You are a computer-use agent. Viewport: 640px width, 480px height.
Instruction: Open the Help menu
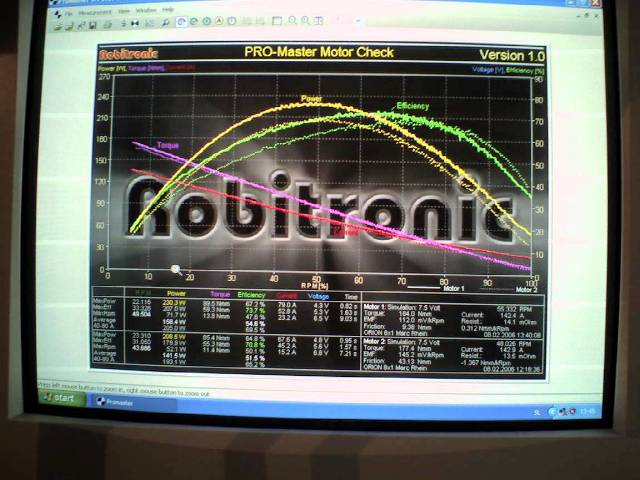point(168,9)
